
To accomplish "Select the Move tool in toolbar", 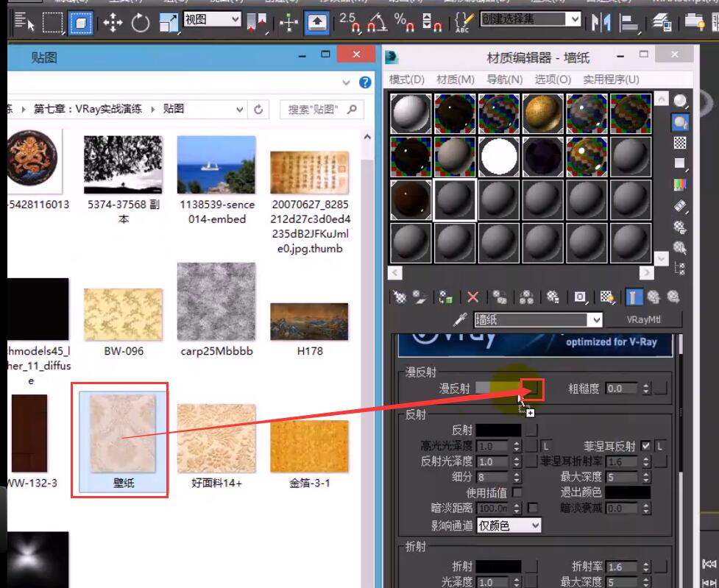I will 113,24.
